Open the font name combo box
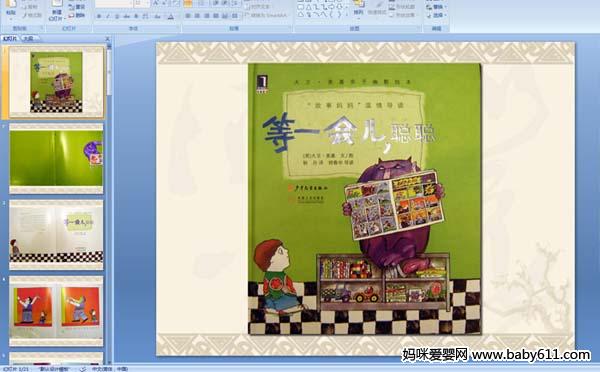The image size is (600, 372). 114,4
